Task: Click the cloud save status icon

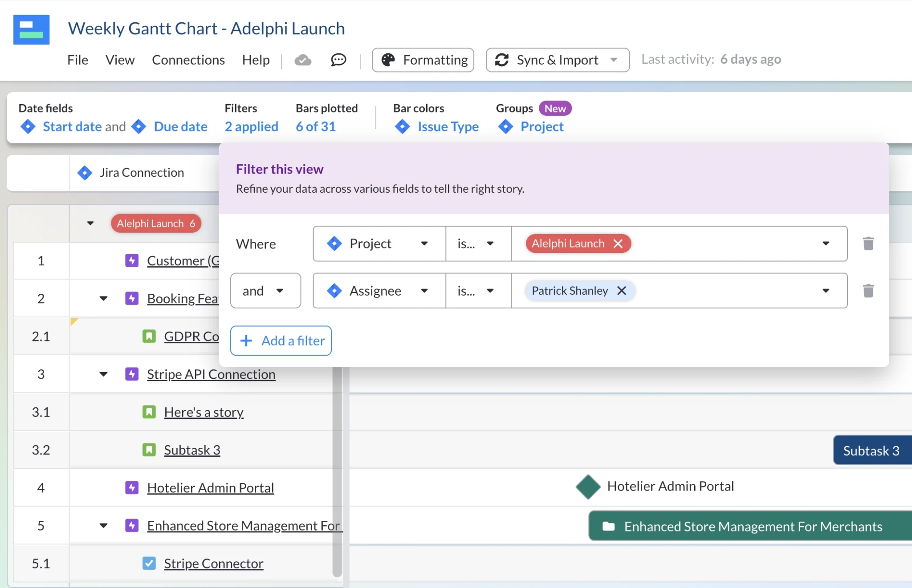Action: tap(303, 60)
